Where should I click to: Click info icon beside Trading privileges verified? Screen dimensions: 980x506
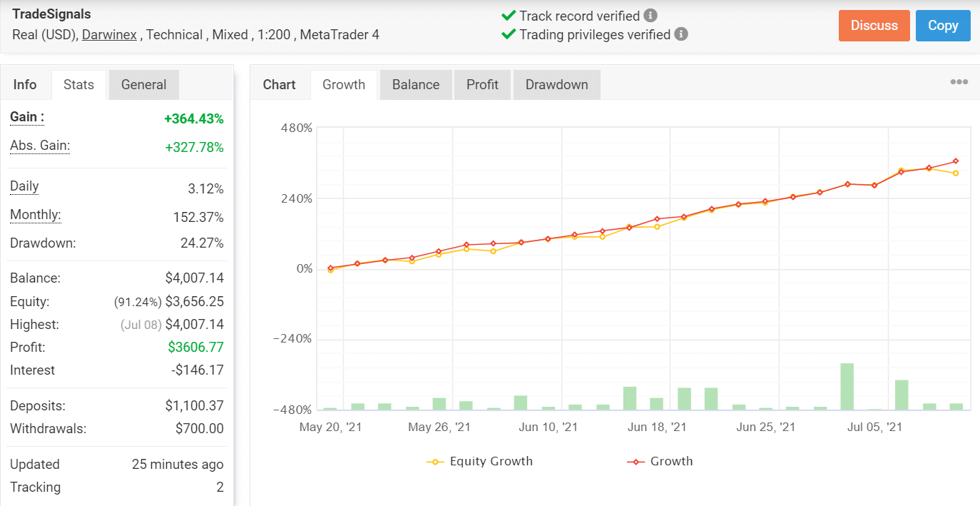pyautogui.click(x=681, y=34)
